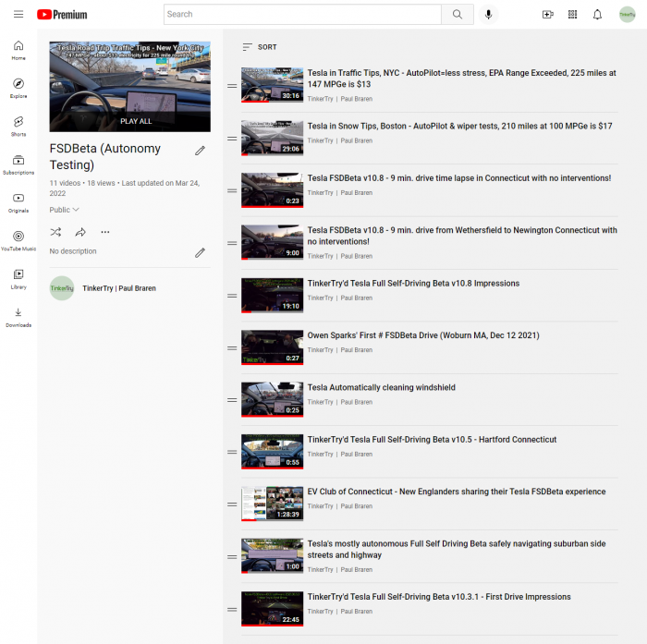The width and height of the screenshot is (647, 644).
Task: Open Tesla's mostly autonomous Full Self Driving video
Action: [457, 549]
